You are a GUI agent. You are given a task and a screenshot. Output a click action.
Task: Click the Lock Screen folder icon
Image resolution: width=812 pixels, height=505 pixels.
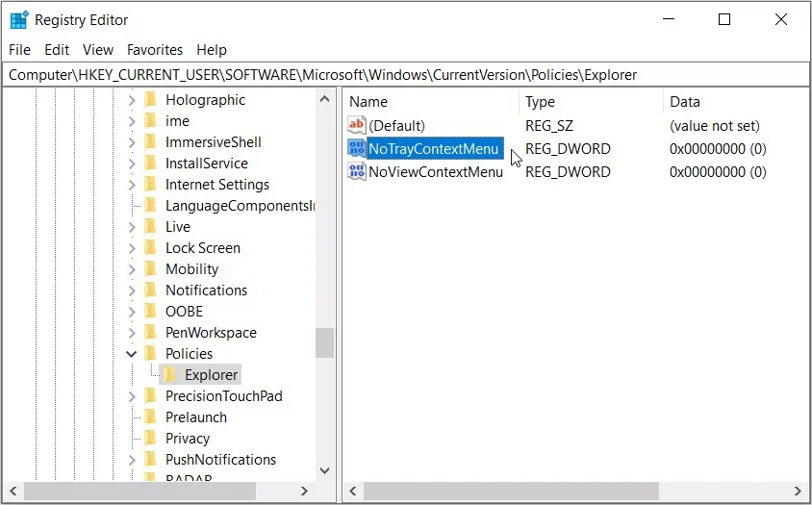(x=150, y=247)
